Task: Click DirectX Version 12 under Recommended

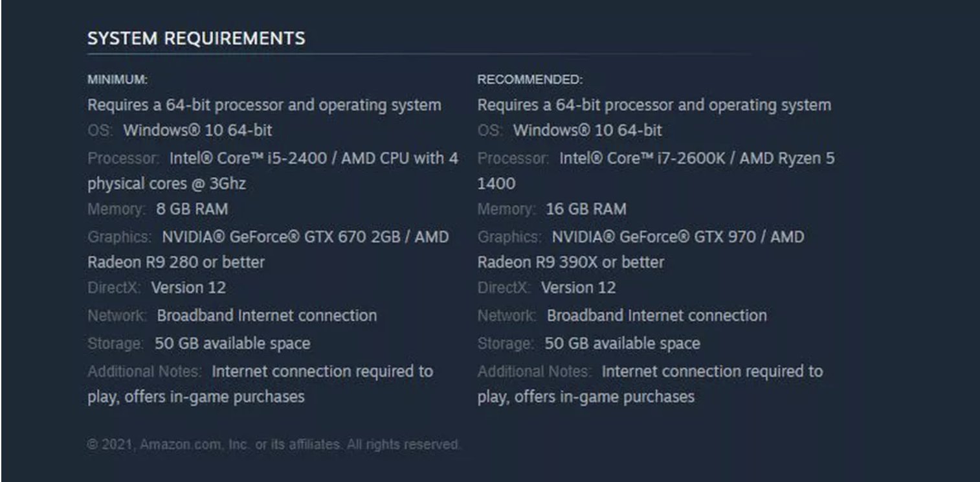Action: click(x=578, y=288)
